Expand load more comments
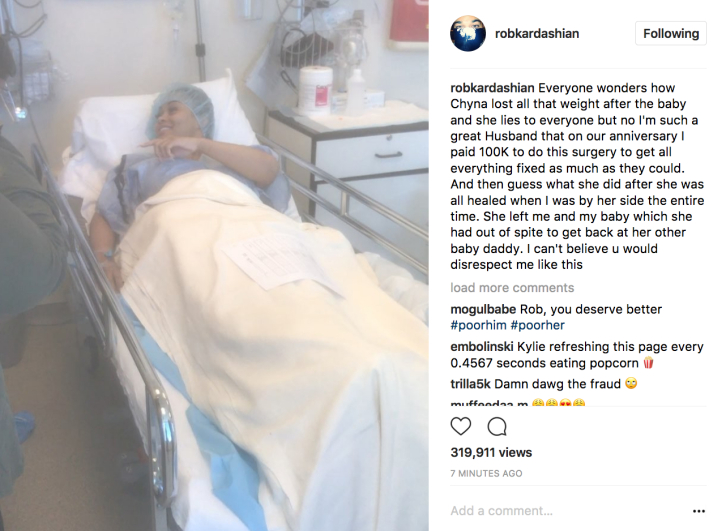726x531 pixels. (x=512, y=288)
